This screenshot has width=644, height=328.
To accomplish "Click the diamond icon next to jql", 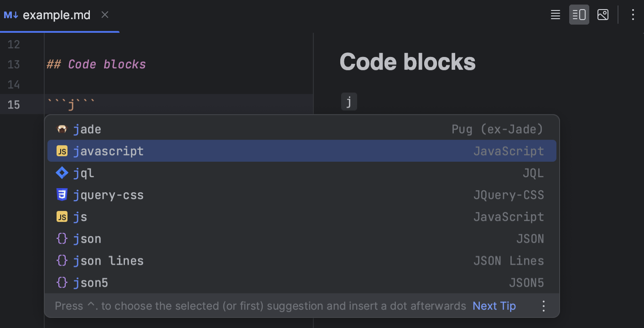I will (x=62, y=173).
